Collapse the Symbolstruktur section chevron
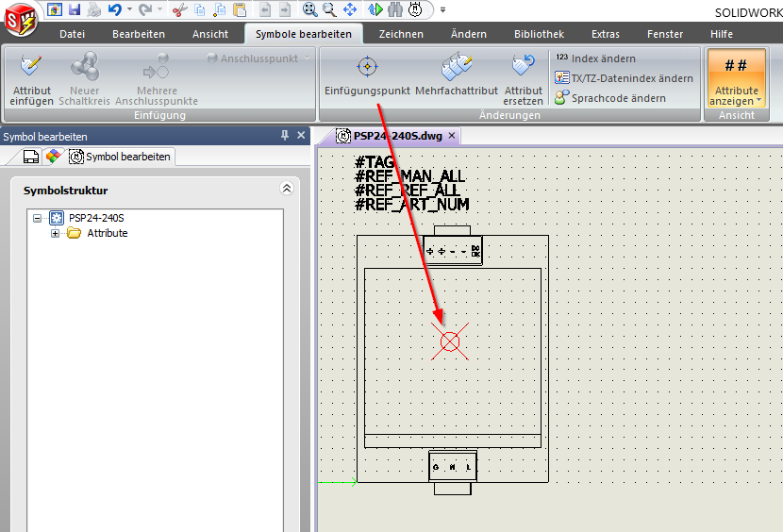Viewport: 783px width, 532px height. (288, 190)
